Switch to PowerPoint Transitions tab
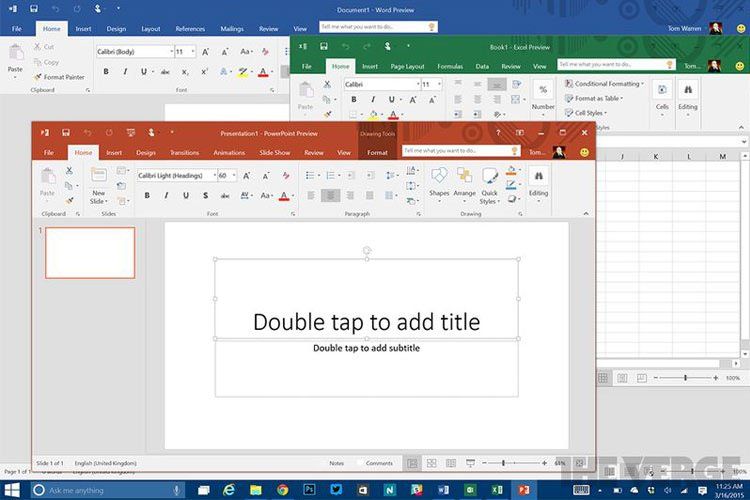This screenshot has height=500, width=750. 184,153
